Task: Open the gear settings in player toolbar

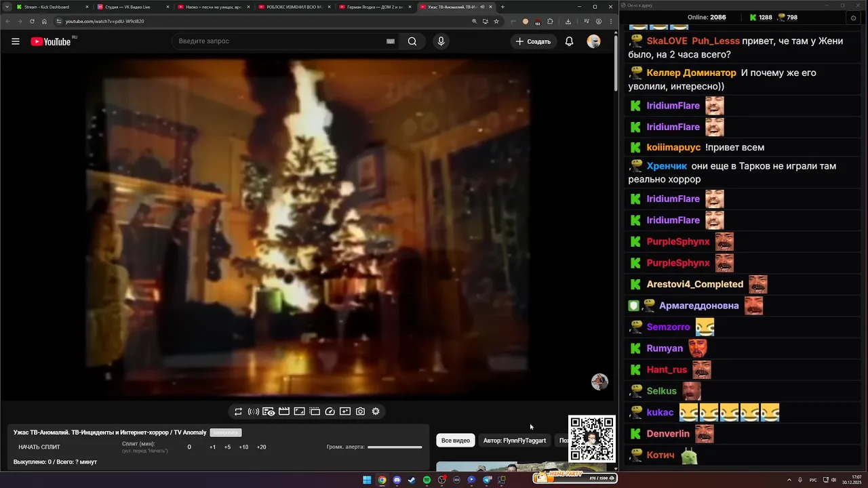Action: click(x=376, y=411)
